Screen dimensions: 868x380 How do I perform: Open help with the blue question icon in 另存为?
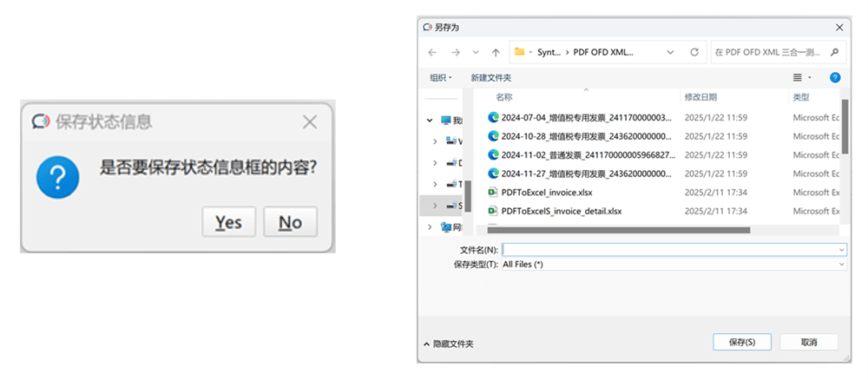[835, 78]
